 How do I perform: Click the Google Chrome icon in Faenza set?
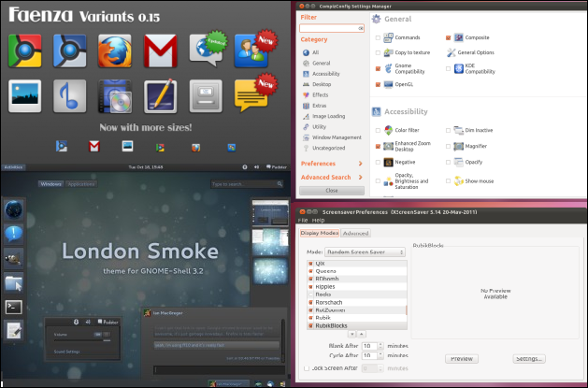(x=24, y=50)
